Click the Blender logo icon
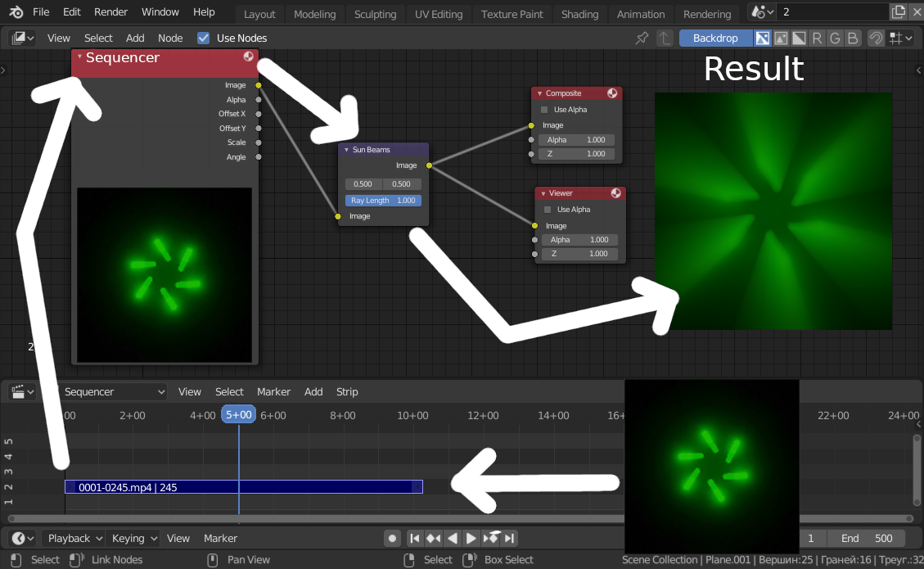The width and height of the screenshot is (924, 569). pos(16,11)
